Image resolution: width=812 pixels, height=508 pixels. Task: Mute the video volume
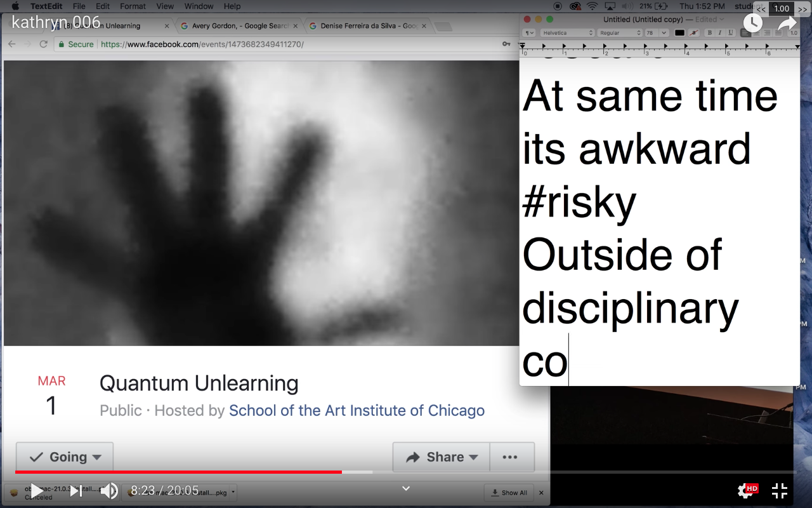[x=109, y=491]
